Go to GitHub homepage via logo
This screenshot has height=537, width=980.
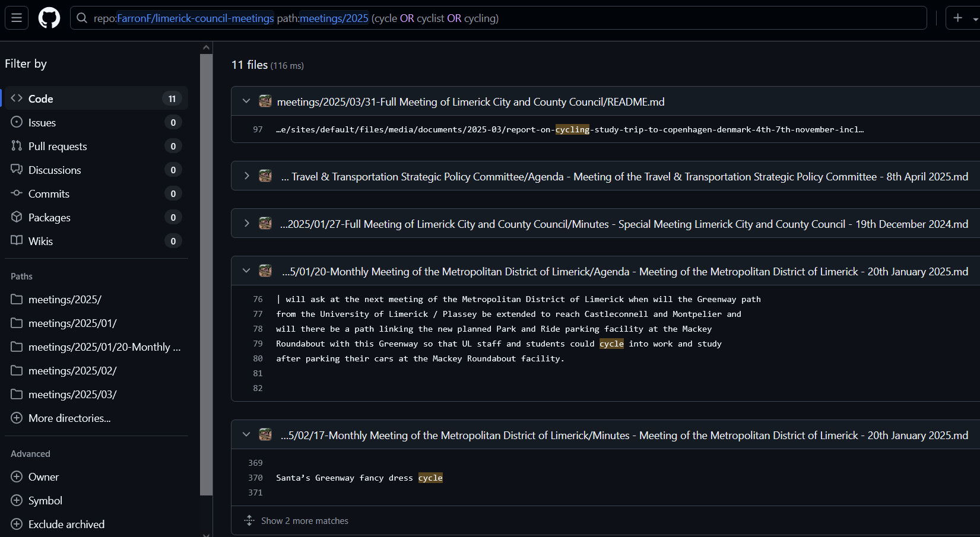[49, 18]
